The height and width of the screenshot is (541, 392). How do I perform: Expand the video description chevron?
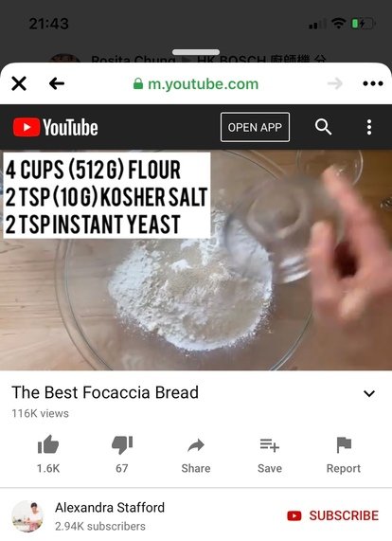(369, 393)
